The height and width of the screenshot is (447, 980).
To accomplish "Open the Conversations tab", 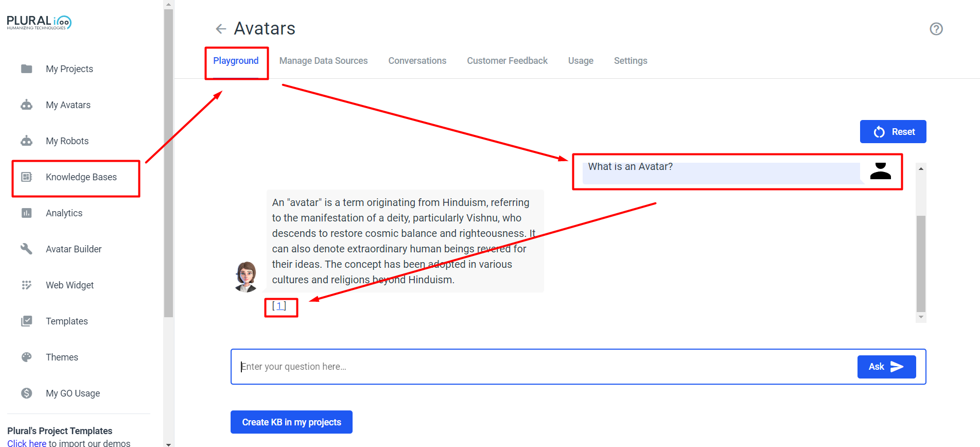I will [x=417, y=61].
